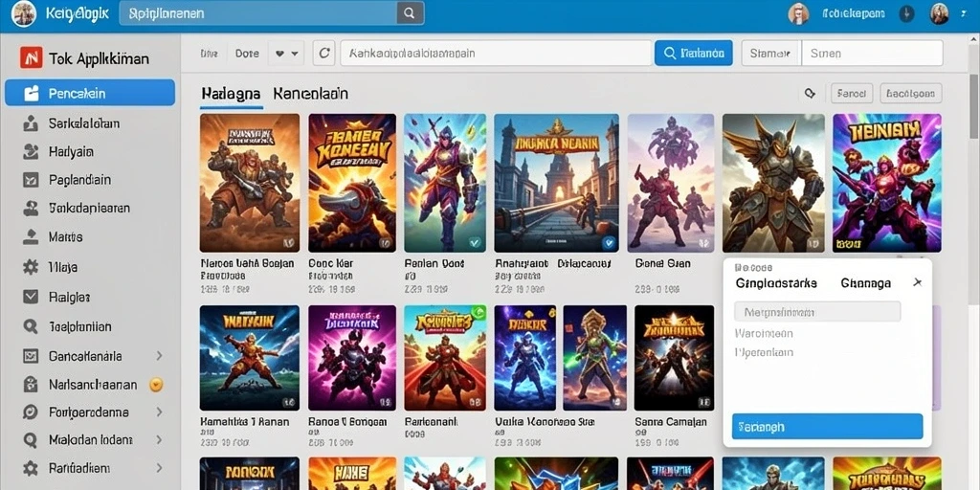Toggle the blue checkmark on castle game card
Image resolution: width=980 pixels, height=490 pixels.
pos(608,242)
